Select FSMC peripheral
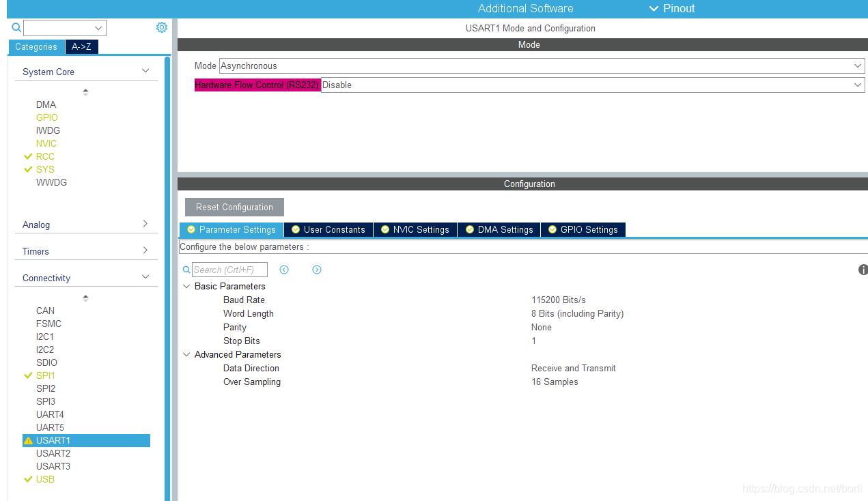Viewport: 868px width, 501px height. click(x=48, y=324)
